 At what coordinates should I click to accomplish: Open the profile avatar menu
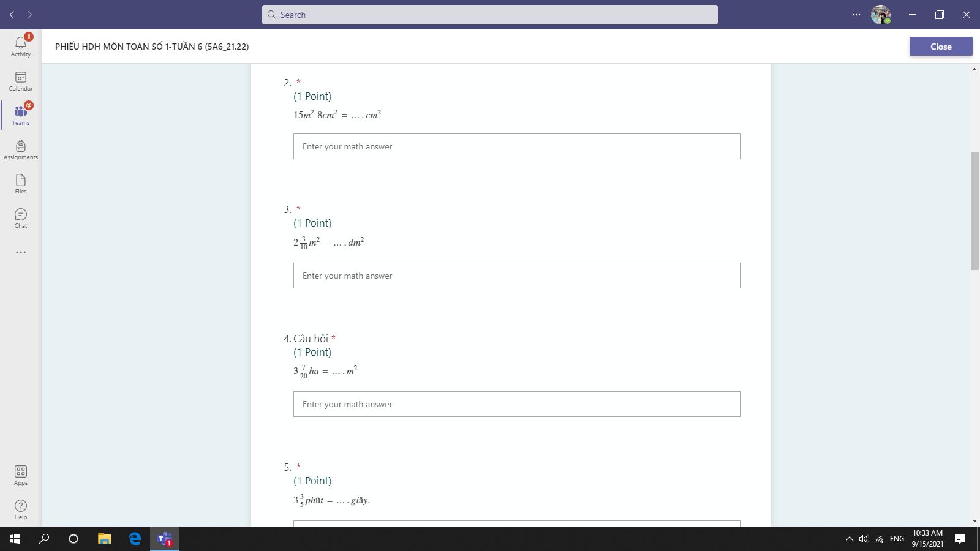coord(881,15)
